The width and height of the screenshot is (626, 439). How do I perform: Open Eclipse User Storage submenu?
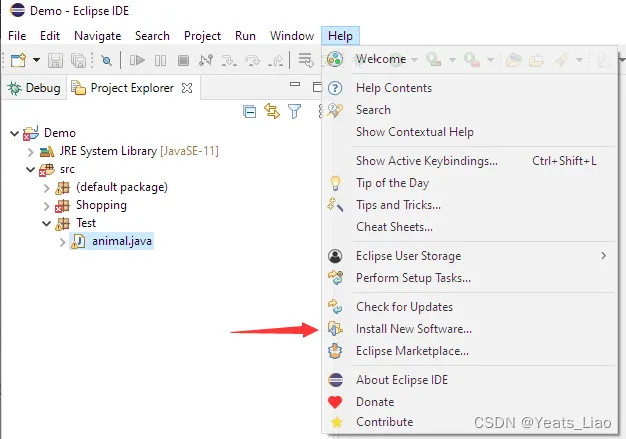tap(470, 256)
